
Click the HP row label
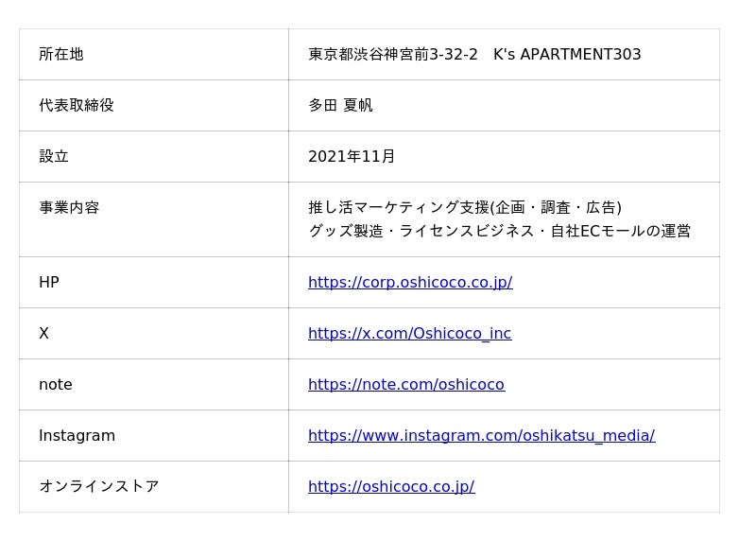[49, 283]
